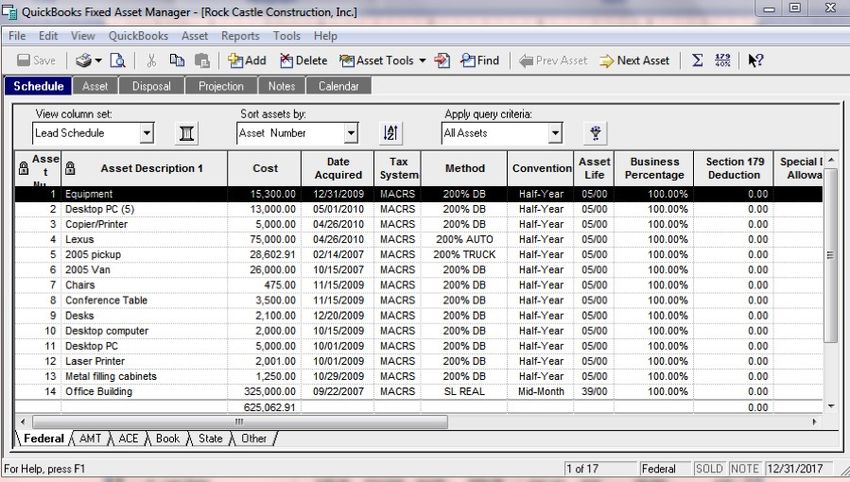Click the column set editor icon

(x=186, y=133)
